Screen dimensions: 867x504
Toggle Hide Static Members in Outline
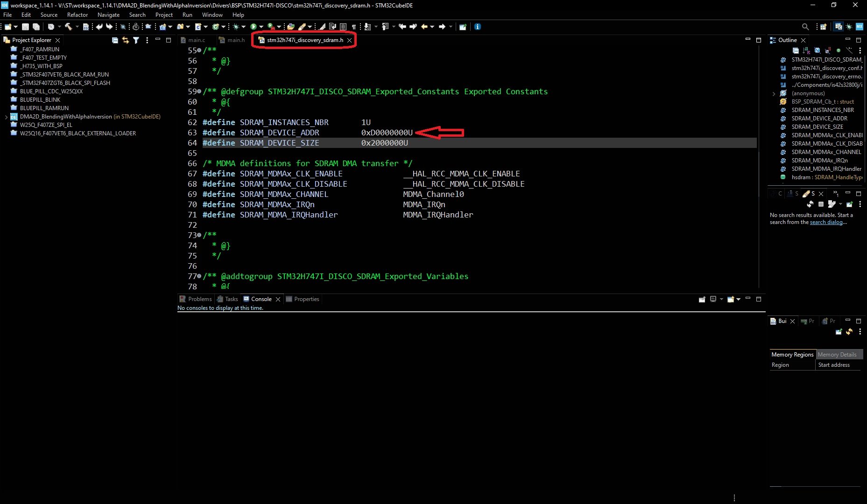(x=828, y=50)
